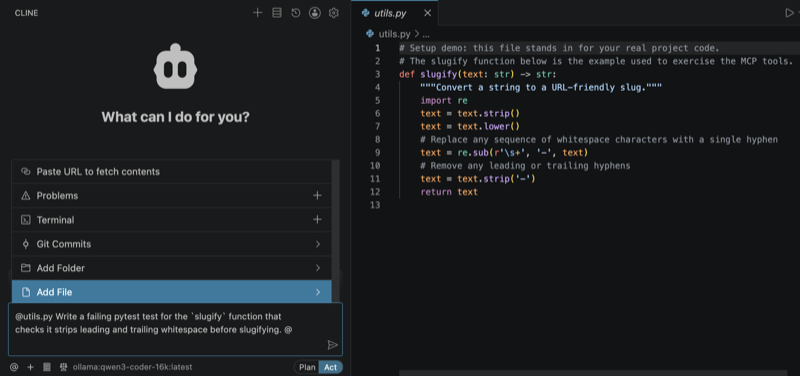The image size is (800, 376).
Task: Select Add Folder menu entry
Action: pos(171,268)
